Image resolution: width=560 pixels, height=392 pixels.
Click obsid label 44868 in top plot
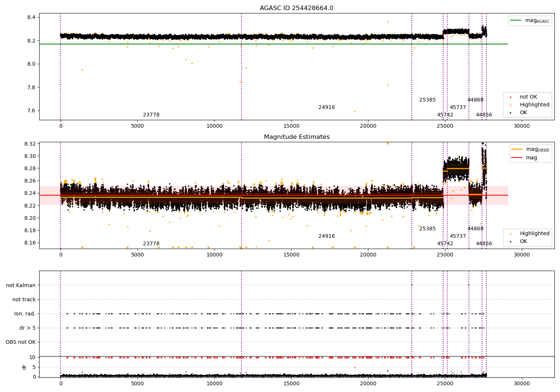475,100
